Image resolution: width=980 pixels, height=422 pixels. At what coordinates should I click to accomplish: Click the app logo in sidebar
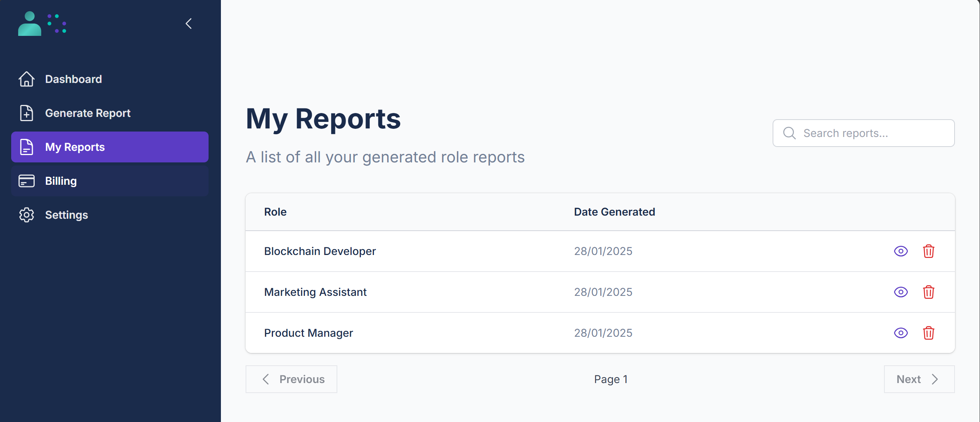tap(42, 24)
